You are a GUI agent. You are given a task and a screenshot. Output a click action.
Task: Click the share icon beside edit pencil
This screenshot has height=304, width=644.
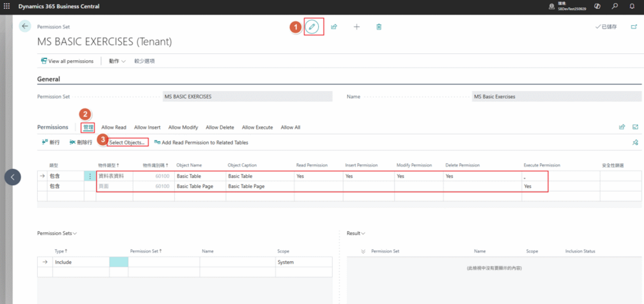[x=334, y=27]
